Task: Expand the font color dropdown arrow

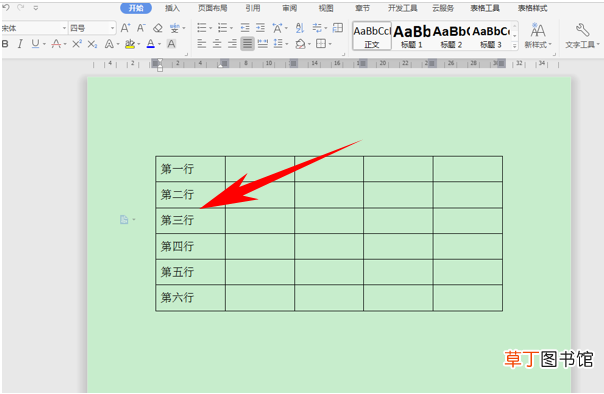Action: click(x=159, y=44)
